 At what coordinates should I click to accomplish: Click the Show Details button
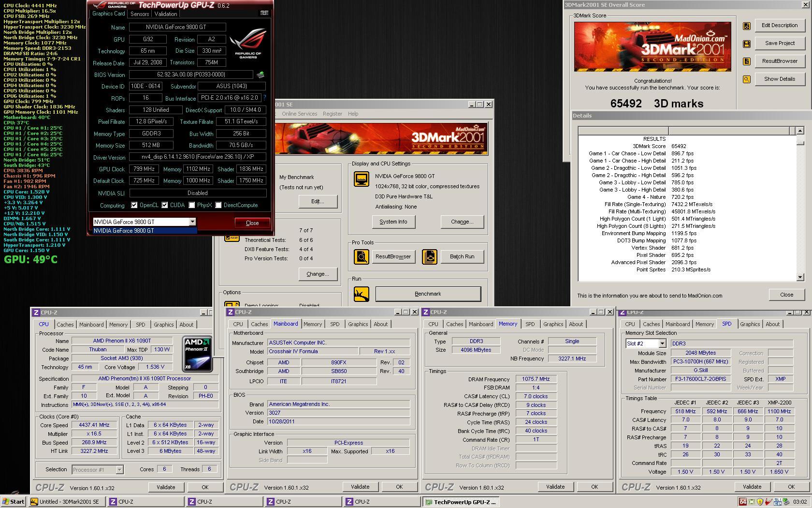[x=780, y=79]
